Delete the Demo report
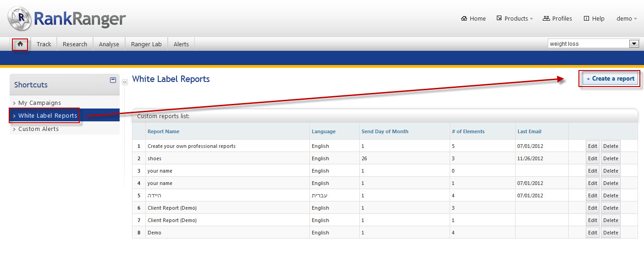The height and width of the screenshot is (277, 644). tap(610, 233)
